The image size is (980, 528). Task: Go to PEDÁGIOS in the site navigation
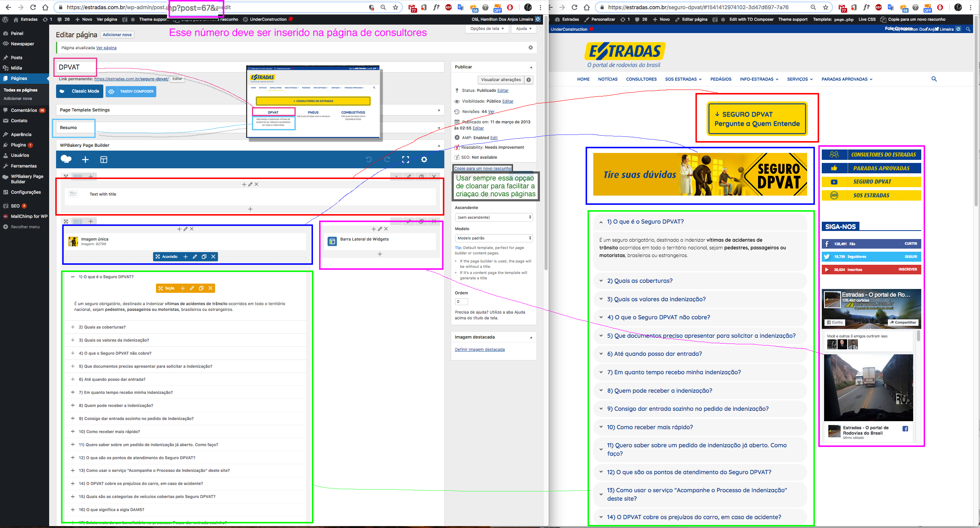pyautogui.click(x=721, y=79)
